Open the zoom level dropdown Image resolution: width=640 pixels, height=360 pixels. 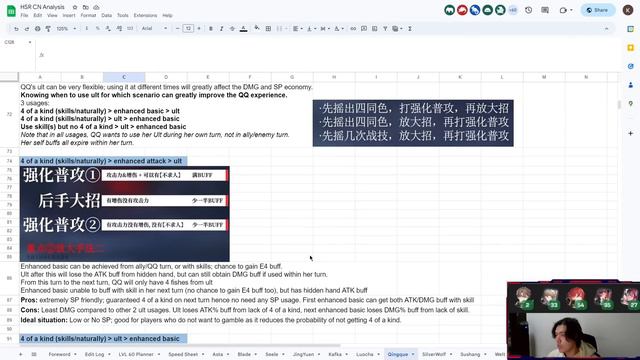click(x=66, y=29)
